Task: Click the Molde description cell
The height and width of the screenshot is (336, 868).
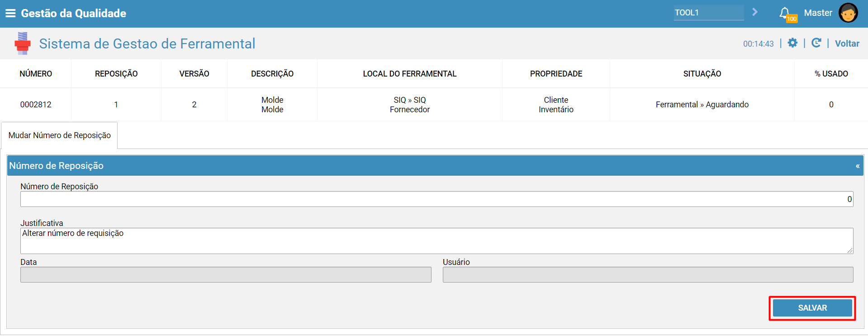Action: (x=272, y=105)
